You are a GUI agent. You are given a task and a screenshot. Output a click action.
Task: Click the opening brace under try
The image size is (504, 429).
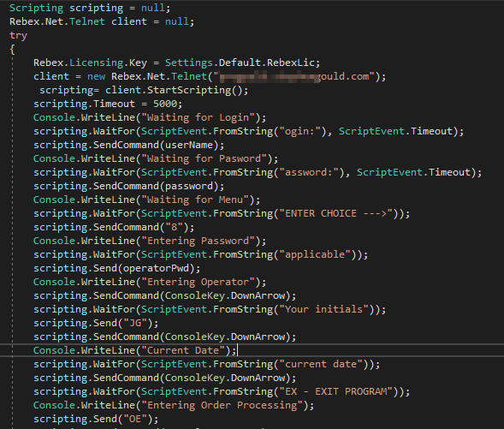tap(12, 49)
